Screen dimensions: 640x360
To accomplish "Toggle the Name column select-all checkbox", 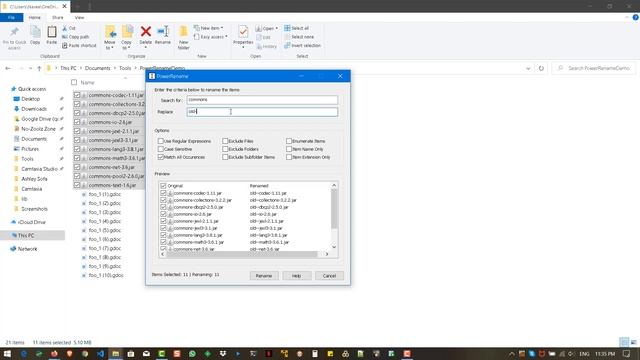I will click(74, 82).
